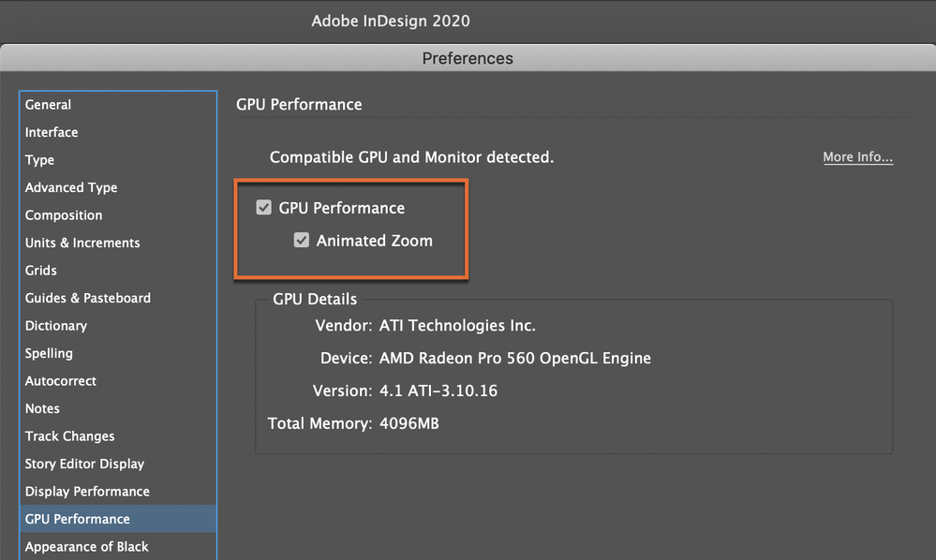Screen dimensions: 936x560
Task: Select Dictionary in preferences list
Action: click(x=56, y=326)
